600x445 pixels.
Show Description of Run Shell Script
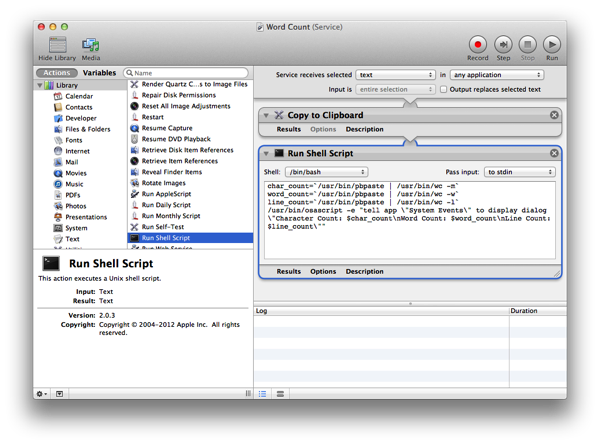pyautogui.click(x=365, y=271)
